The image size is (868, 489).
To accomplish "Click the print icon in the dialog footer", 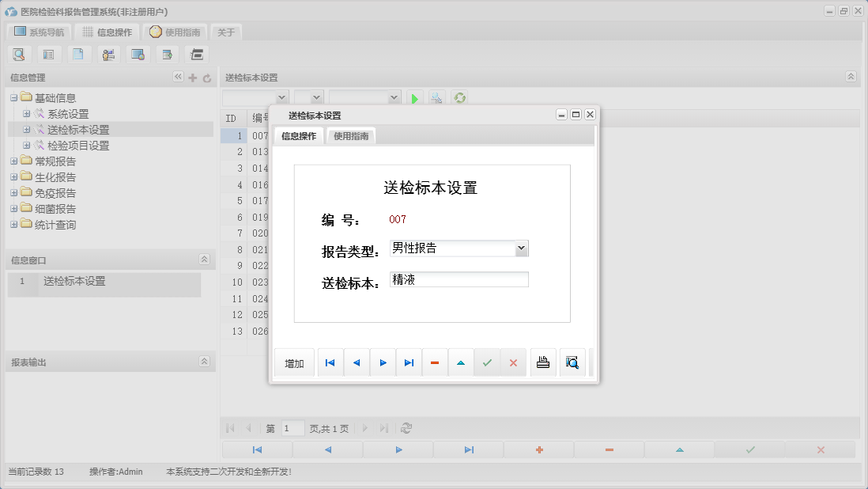I will point(543,362).
